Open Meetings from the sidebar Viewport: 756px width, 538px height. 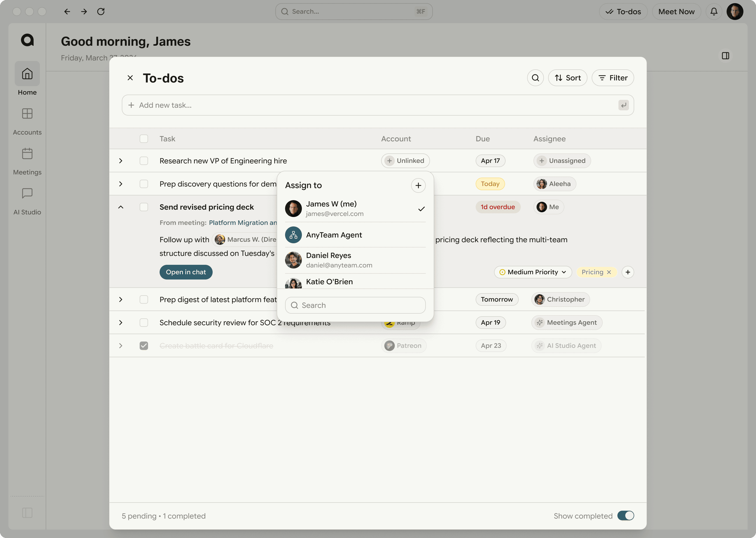(x=27, y=159)
